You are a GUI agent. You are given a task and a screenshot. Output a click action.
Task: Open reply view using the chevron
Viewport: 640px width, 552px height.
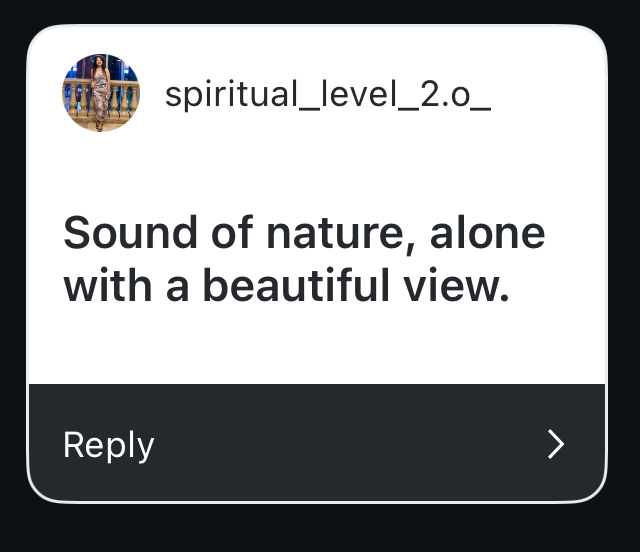coord(557,444)
